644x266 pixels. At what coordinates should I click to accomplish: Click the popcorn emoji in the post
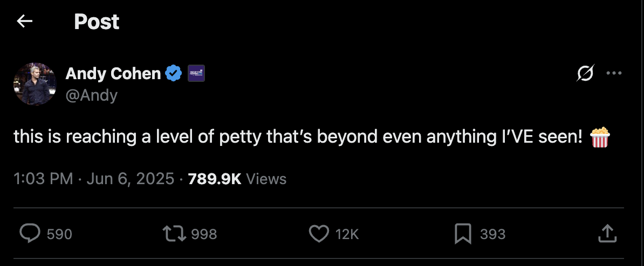tap(600, 137)
